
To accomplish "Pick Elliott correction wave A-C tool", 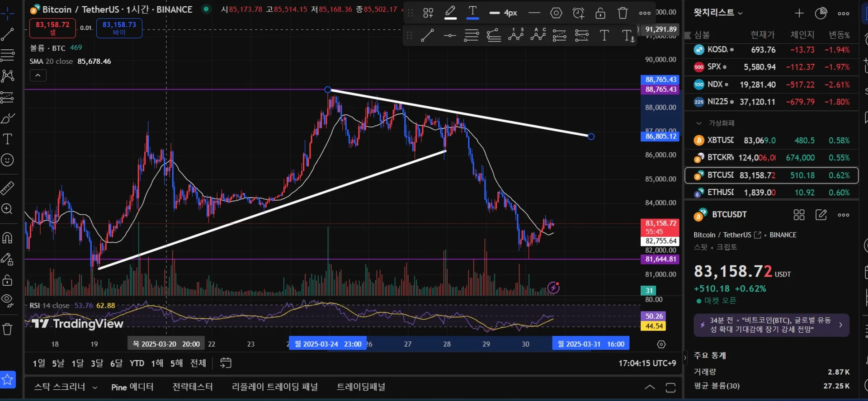I will (538, 35).
